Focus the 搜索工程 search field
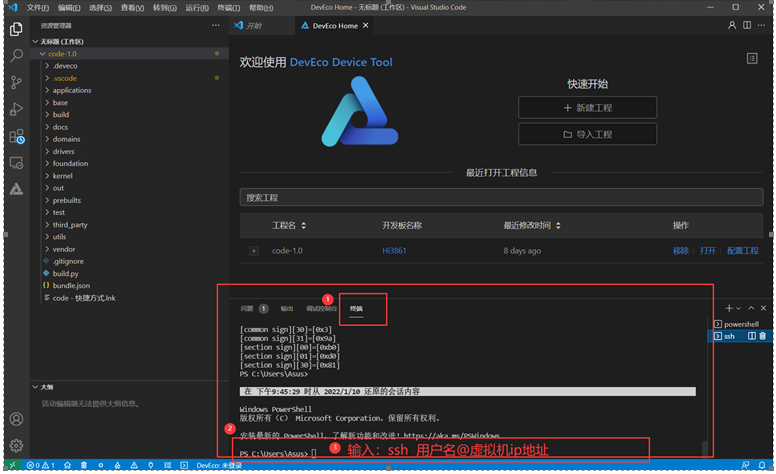The width and height of the screenshot is (776, 474). click(x=501, y=197)
